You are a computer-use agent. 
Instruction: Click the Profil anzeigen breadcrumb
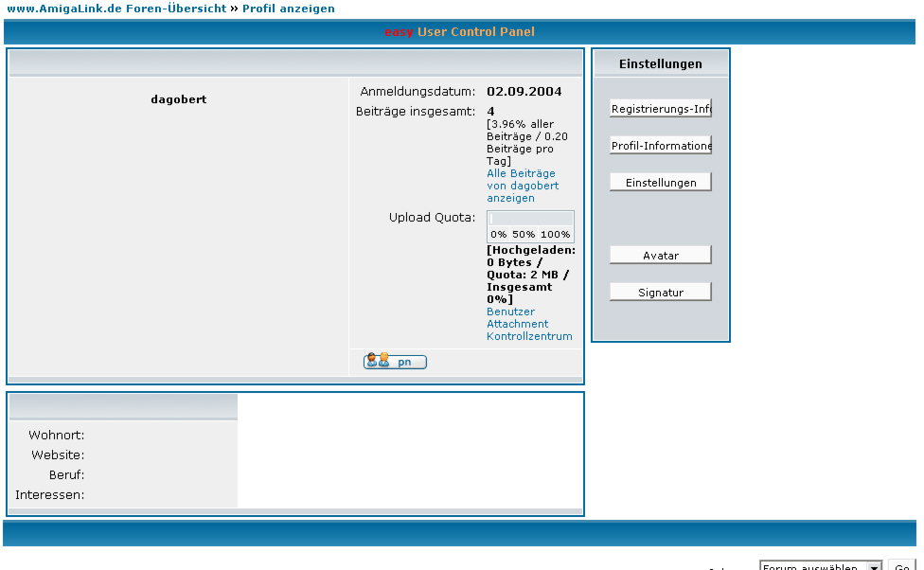[x=288, y=9]
